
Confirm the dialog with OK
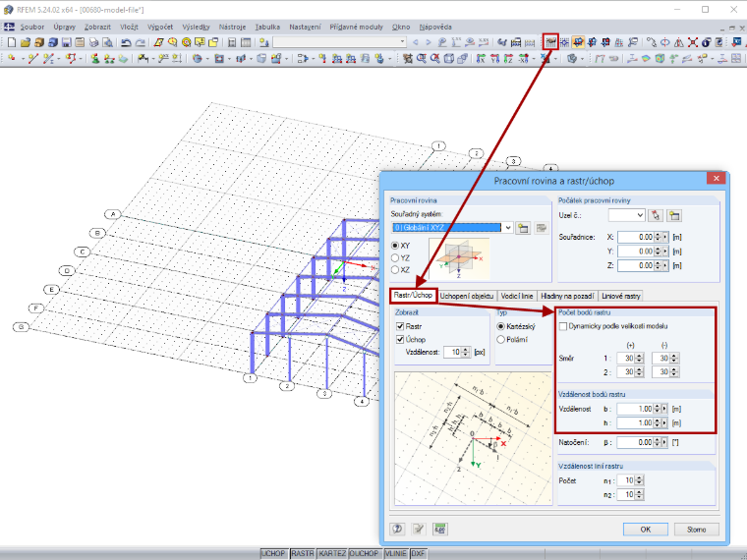pos(646,529)
